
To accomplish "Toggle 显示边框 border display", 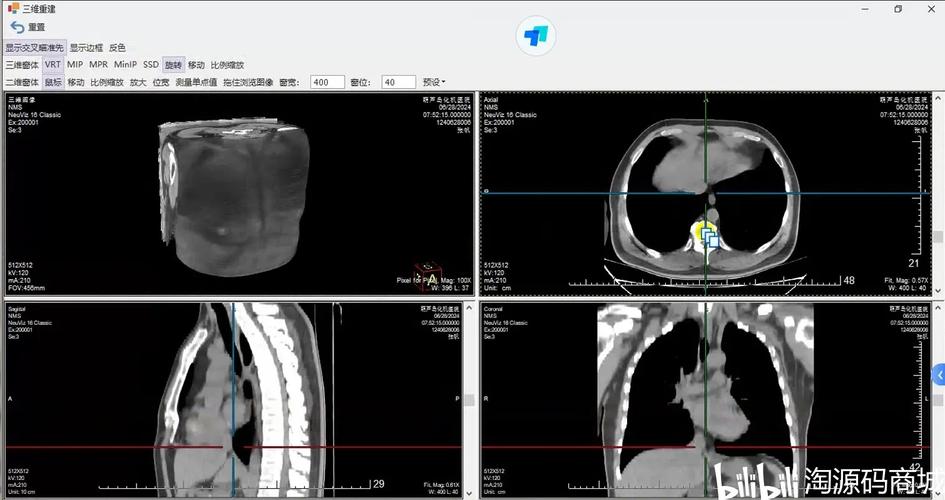I will tap(86, 48).
